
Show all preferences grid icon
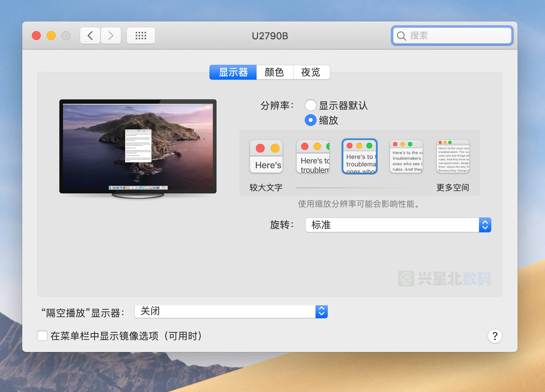(x=141, y=36)
